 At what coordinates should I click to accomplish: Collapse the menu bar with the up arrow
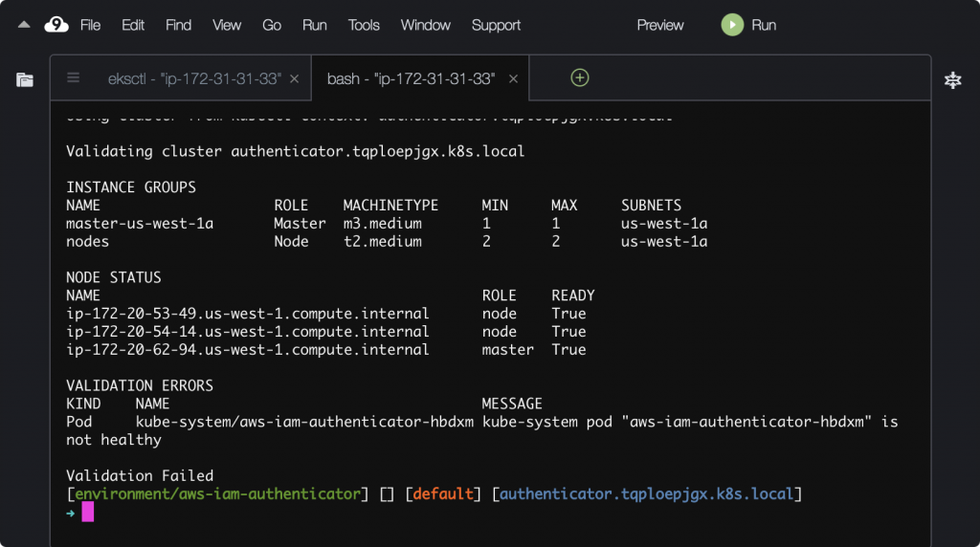pos(25,25)
